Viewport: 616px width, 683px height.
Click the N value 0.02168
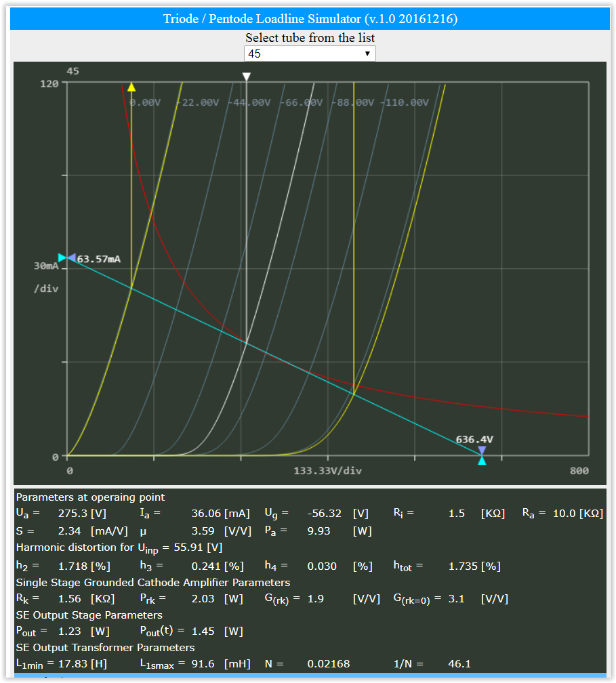[329, 664]
